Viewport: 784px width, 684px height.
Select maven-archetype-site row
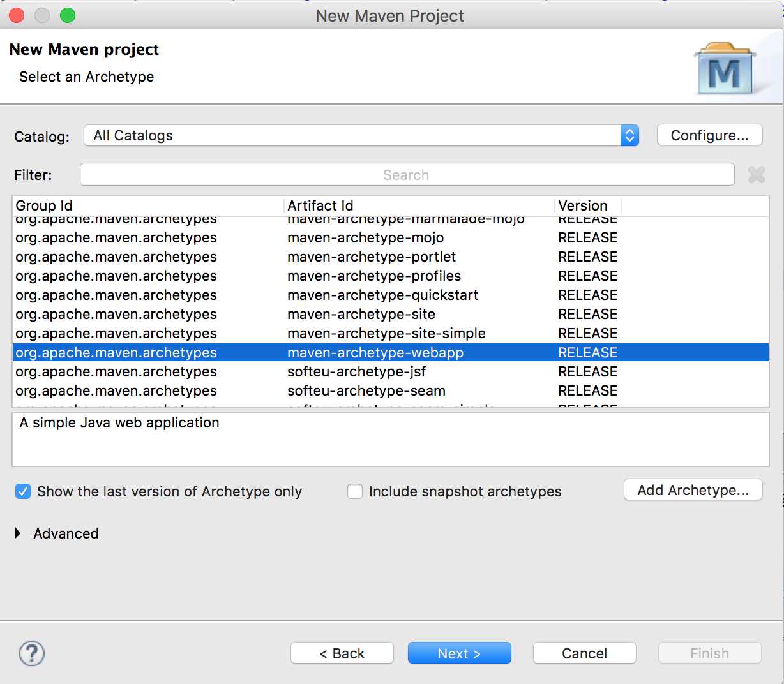391,314
